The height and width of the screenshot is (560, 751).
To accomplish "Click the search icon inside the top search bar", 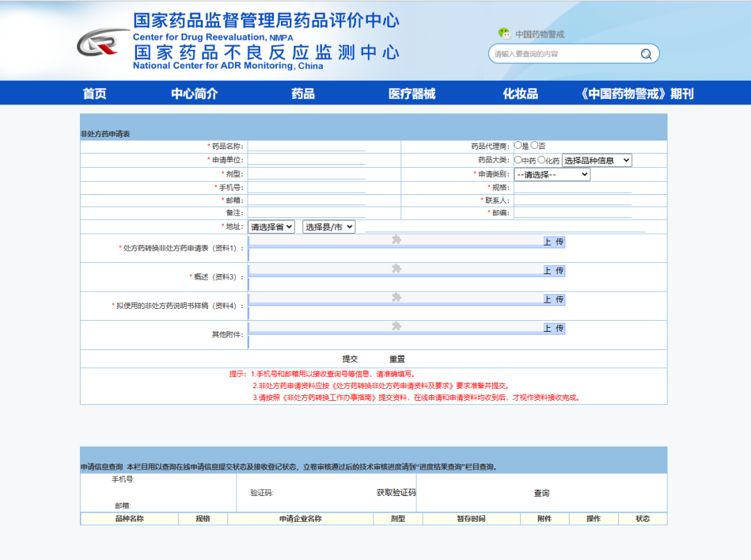I will (646, 53).
